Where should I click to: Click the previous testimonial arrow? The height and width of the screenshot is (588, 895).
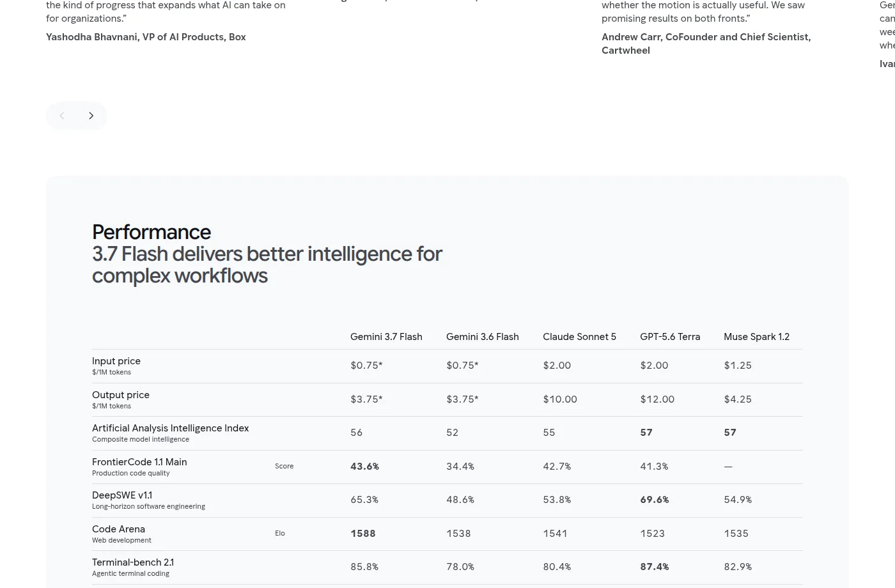(62, 116)
